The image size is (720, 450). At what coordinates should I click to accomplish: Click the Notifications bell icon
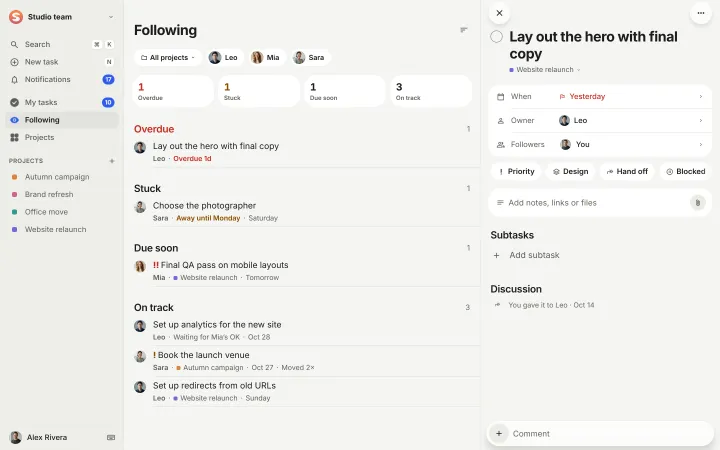click(14, 79)
